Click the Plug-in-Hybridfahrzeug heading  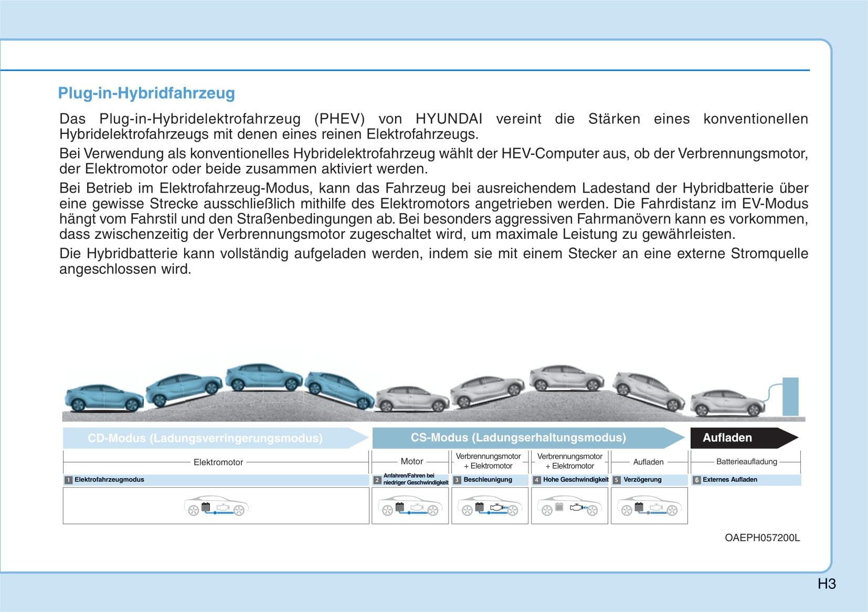[x=146, y=93]
